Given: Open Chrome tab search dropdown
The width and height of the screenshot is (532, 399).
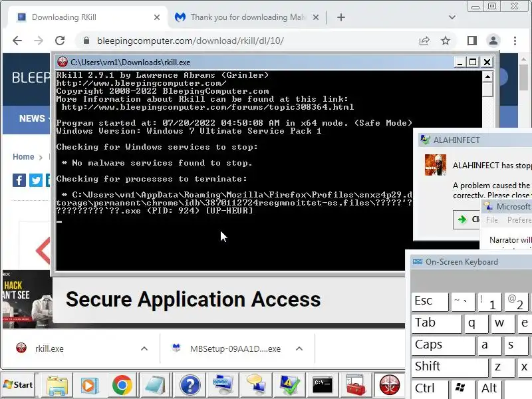Looking at the screenshot, I should point(452,17).
